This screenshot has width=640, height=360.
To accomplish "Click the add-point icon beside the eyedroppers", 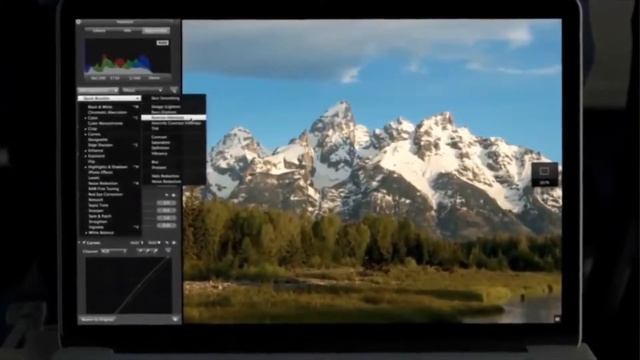I will (x=168, y=250).
